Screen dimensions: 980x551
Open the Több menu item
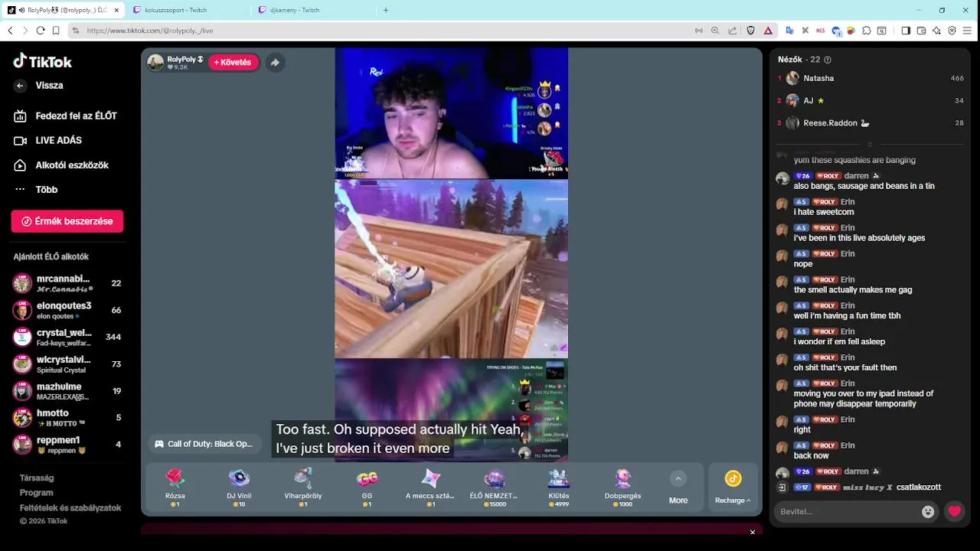coord(36,189)
